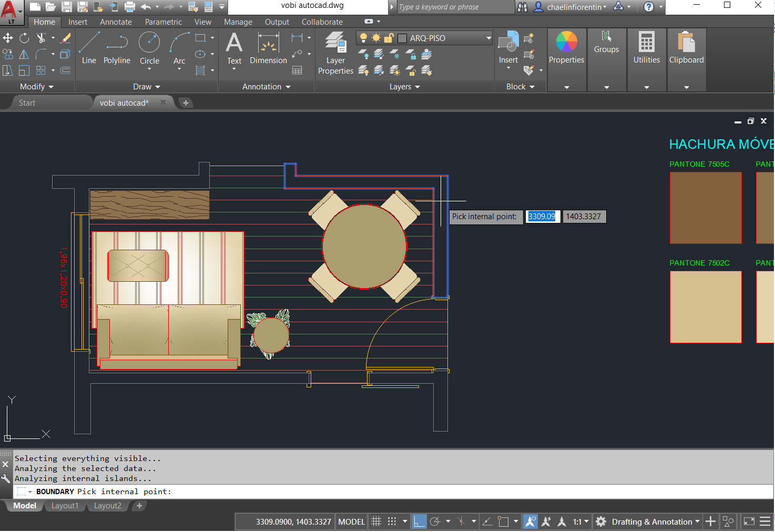Click the BOUNDARY command line input
This screenshot has width=775, height=532.
tap(393, 492)
